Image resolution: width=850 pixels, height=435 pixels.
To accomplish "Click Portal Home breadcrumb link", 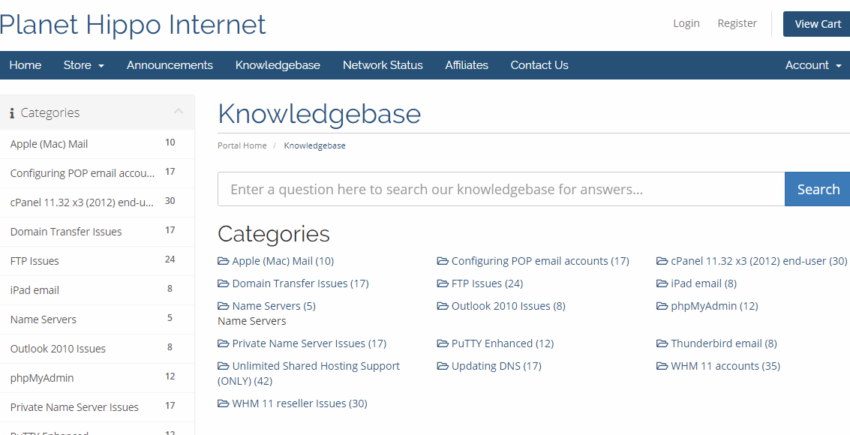I will point(242,146).
